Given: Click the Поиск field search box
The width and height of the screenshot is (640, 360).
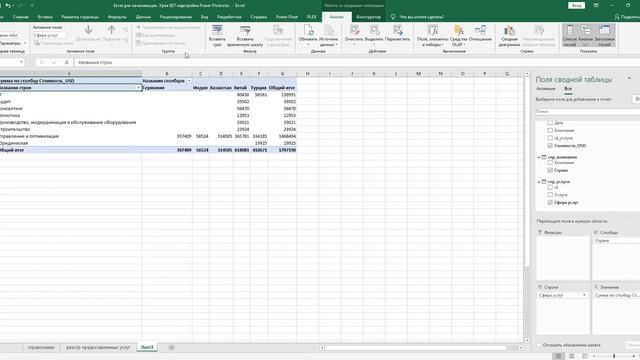Looking at the screenshot, I should click(x=587, y=111).
